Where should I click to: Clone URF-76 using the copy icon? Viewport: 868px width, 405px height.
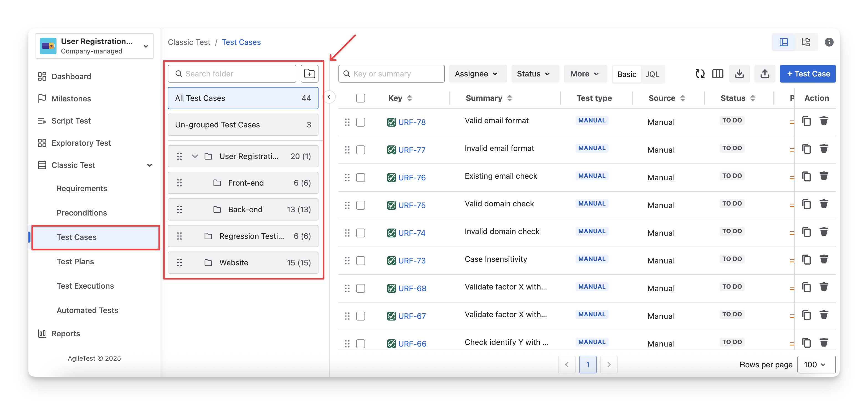pos(806,176)
